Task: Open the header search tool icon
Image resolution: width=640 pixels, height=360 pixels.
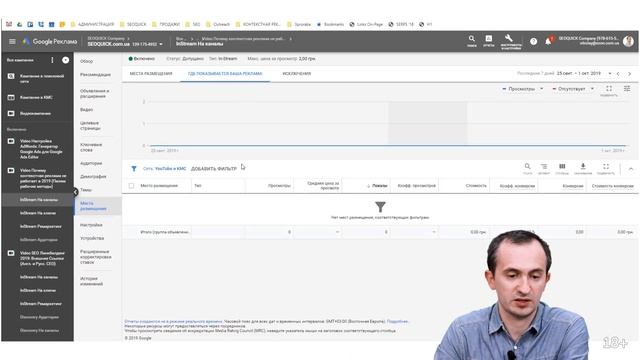Action: click(472, 40)
